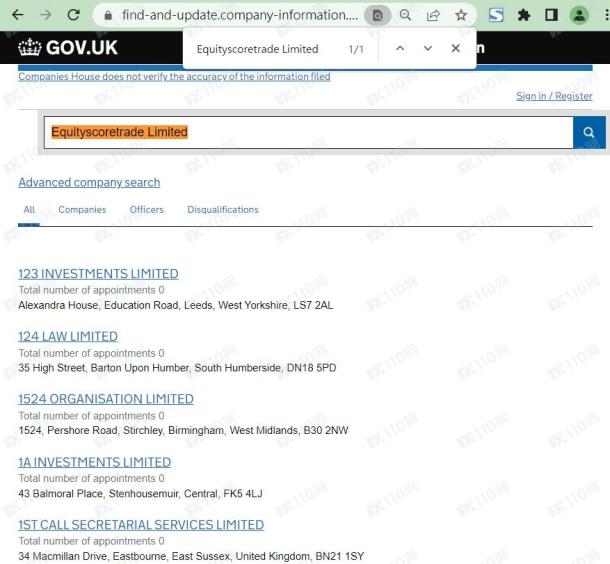Image resolution: width=610 pixels, height=564 pixels.
Task: Open the green profile avatar icon
Action: 579,15
